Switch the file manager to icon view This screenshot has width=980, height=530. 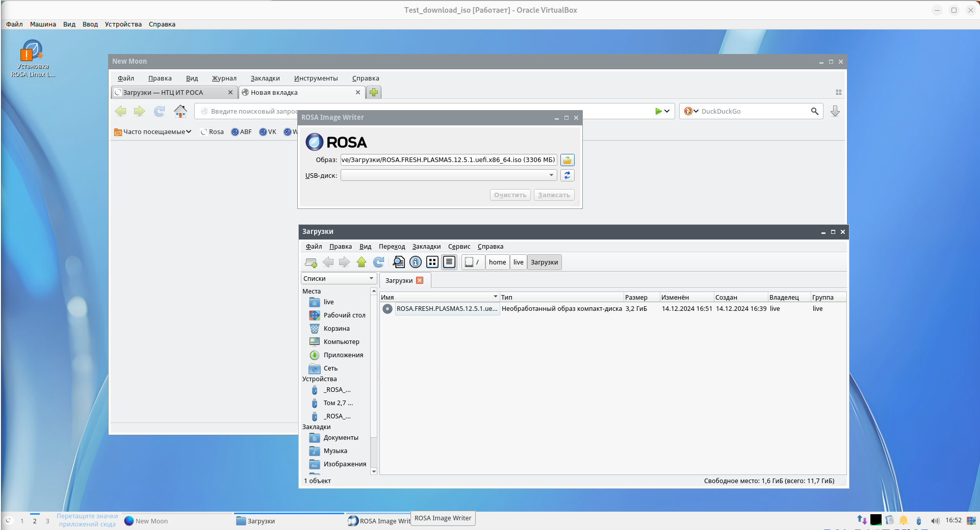click(432, 262)
